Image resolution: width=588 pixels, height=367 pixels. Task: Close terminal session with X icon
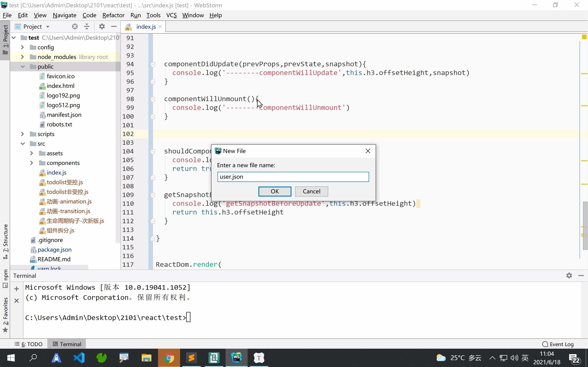point(17,301)
